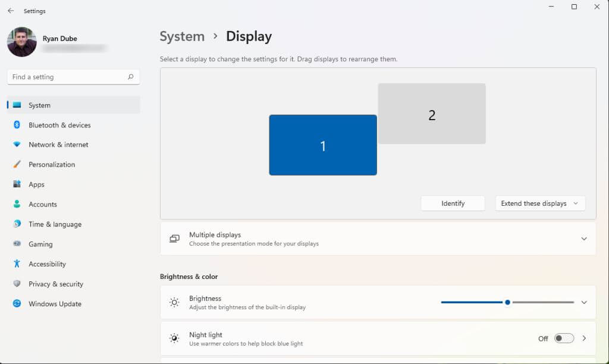The width and height of the screenshot is (609, 364).
Task: Go to the Apps section
Action: click(x=37, y=184)
